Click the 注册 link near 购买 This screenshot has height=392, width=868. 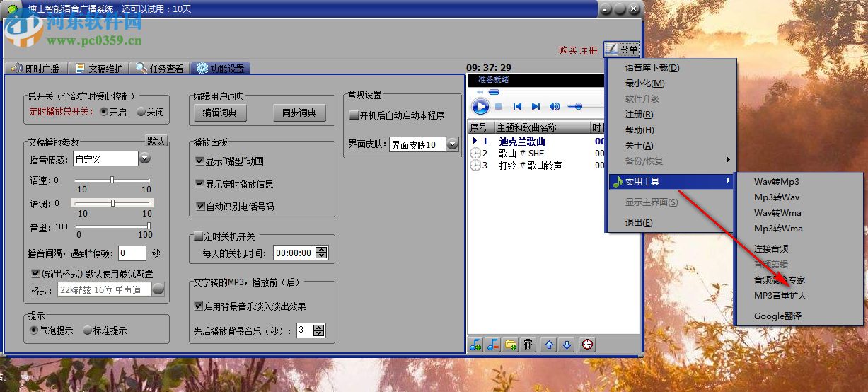589,50
